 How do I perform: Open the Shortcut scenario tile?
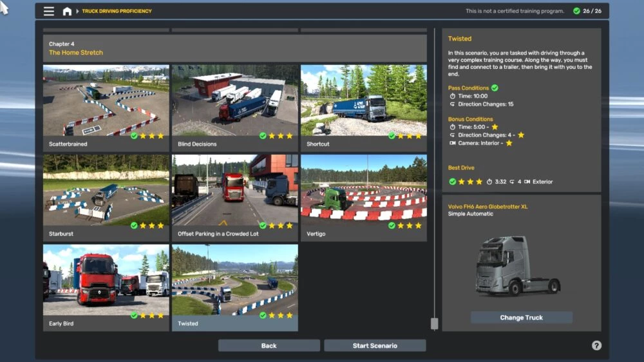click(x=363, y=102)
